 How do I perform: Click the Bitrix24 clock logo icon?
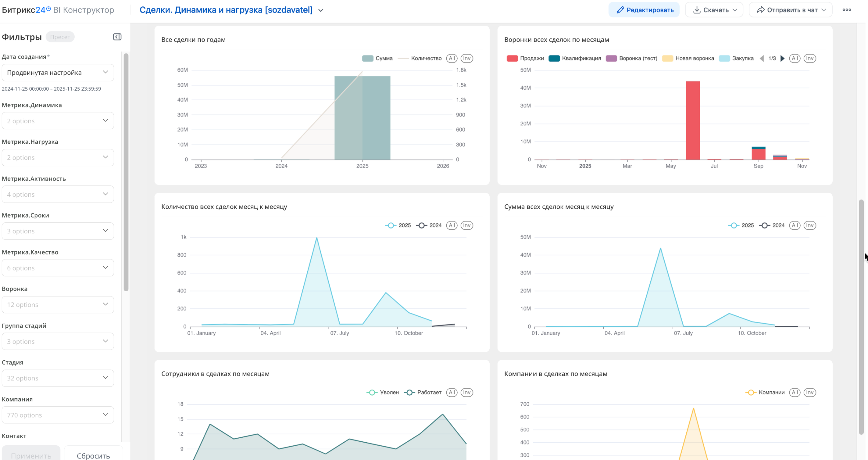coord(48,9)
